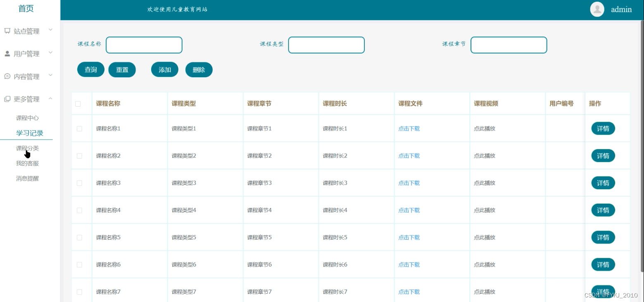This screenshot has width=644, height=302.
Task: Focus the 课程章节 search input field
Action: point(509,45)
